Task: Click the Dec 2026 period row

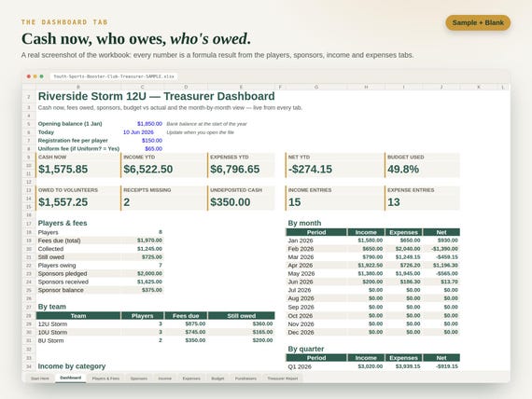Action: pyautogui.click(x=373, y=332)
